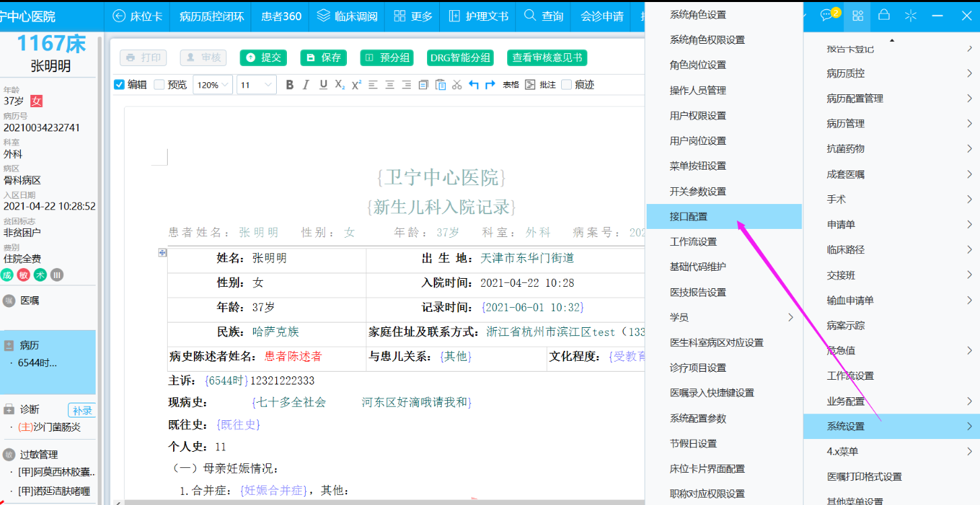Image resolution: width=980 pixels, height=505 pixels.
Task: Center align the text
Action: 389,85
